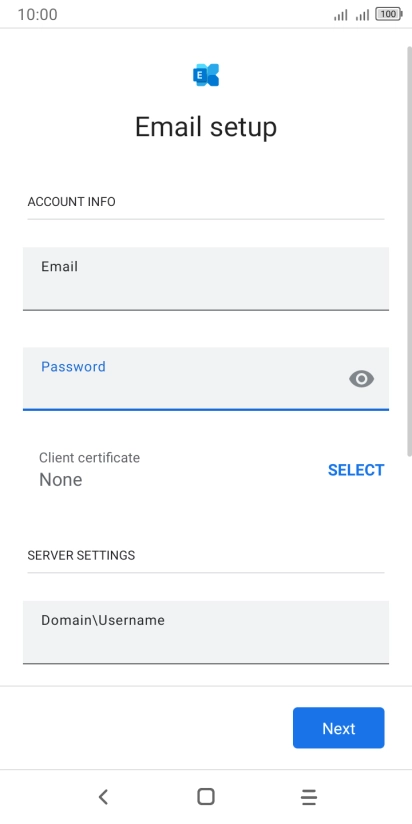Tap the second signal strength icon
Screen dimensions: 412x824
(362, 15)
